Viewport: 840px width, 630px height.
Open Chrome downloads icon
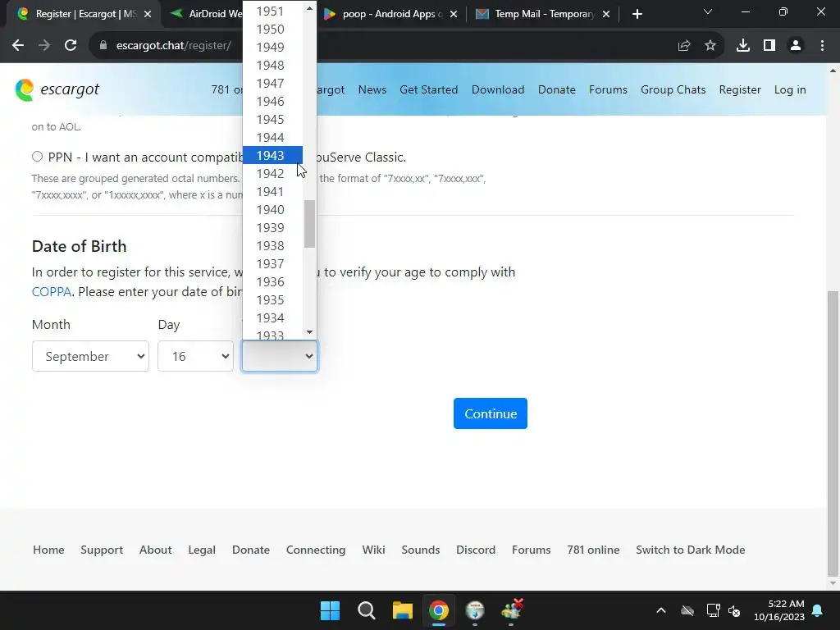pos(743,46)
